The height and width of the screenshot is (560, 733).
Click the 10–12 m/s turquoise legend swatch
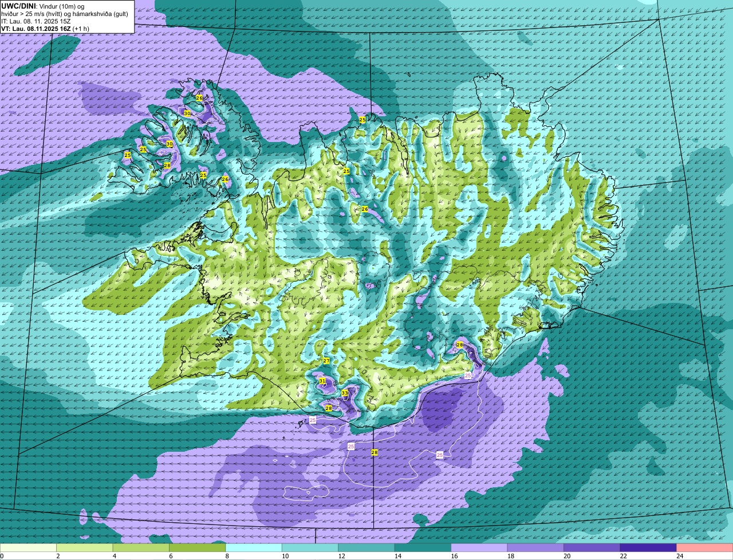tap(311, 547)
